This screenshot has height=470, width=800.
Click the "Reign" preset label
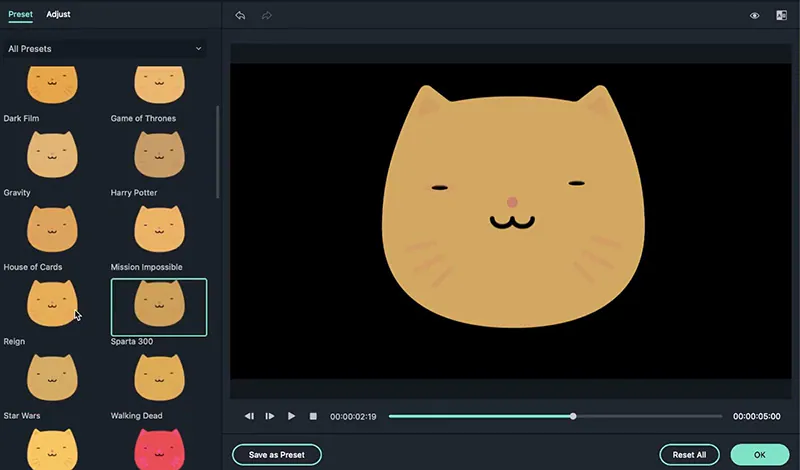pos(14,341)
